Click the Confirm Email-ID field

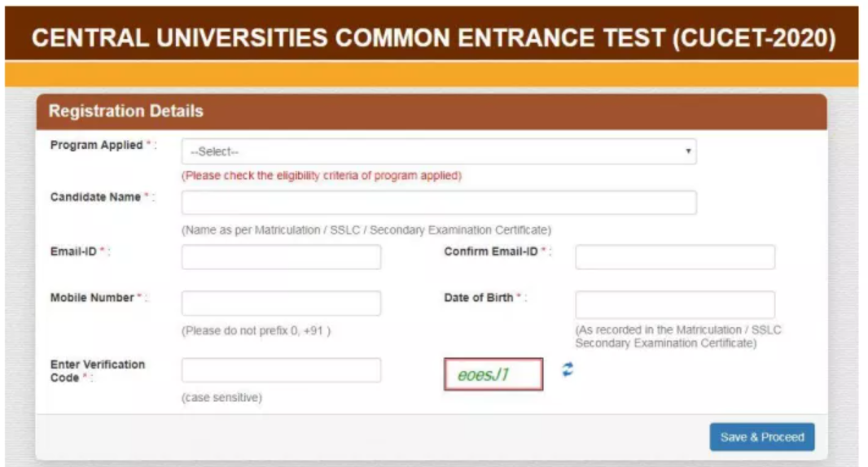click(x=675, y=257)
